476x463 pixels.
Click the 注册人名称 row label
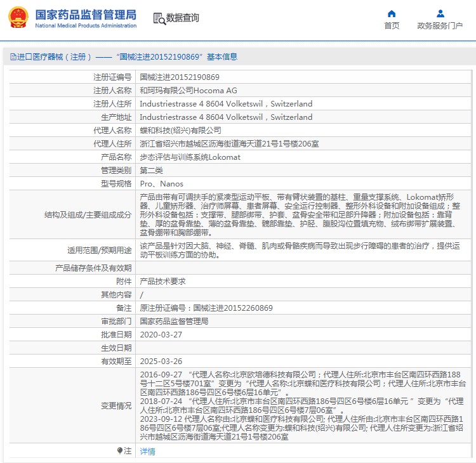tap(112, 91)
